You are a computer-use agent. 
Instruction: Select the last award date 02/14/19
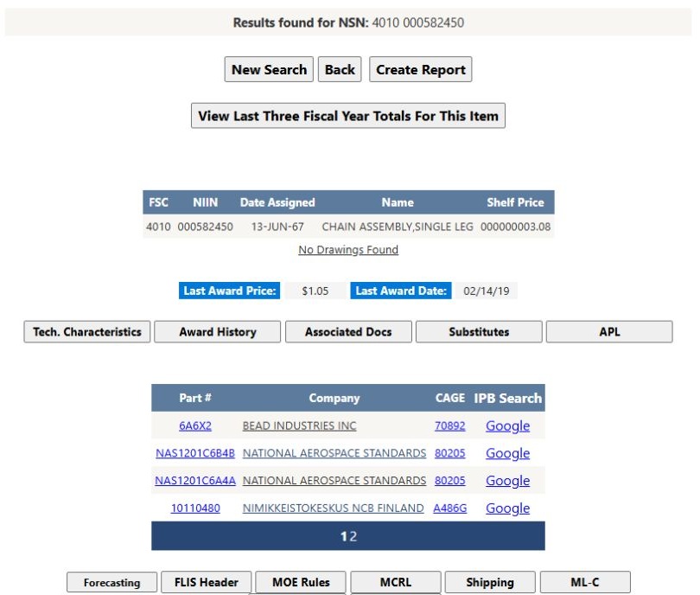487,291
